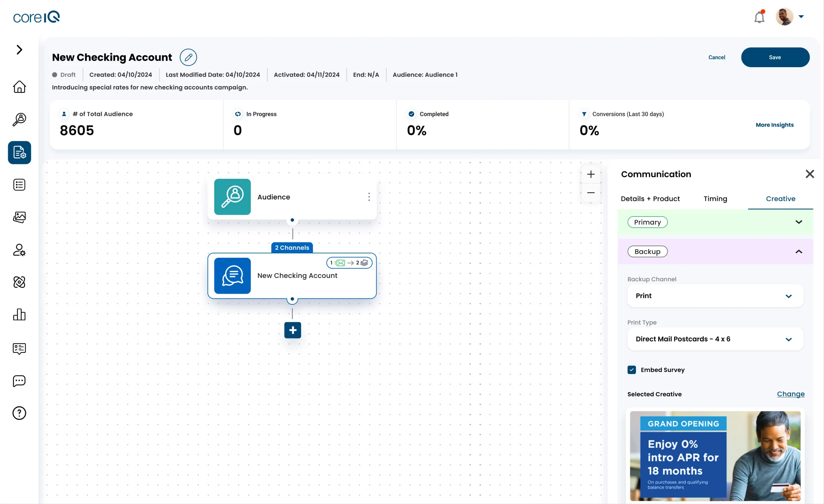
Task: Click the Last Modified Date text
Action: (x=213, y=75)
